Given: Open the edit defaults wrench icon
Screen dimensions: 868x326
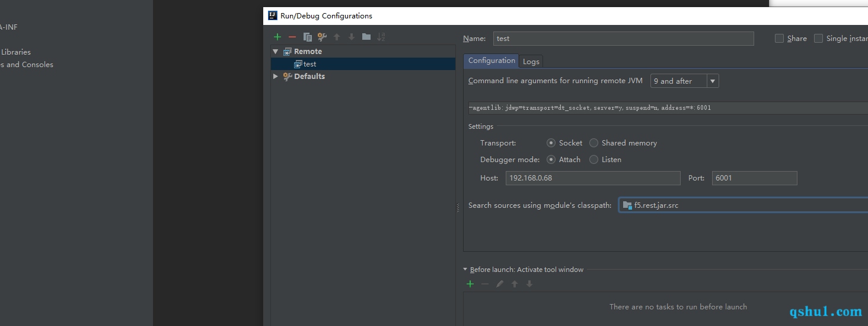Looking at the screenshot, I should coord(322,37).
